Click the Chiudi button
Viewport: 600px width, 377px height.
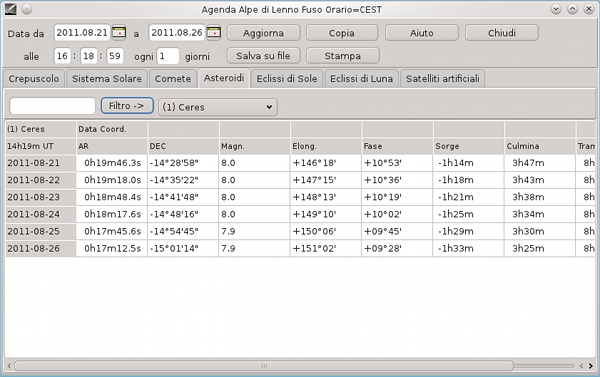[x=502, y=33]
